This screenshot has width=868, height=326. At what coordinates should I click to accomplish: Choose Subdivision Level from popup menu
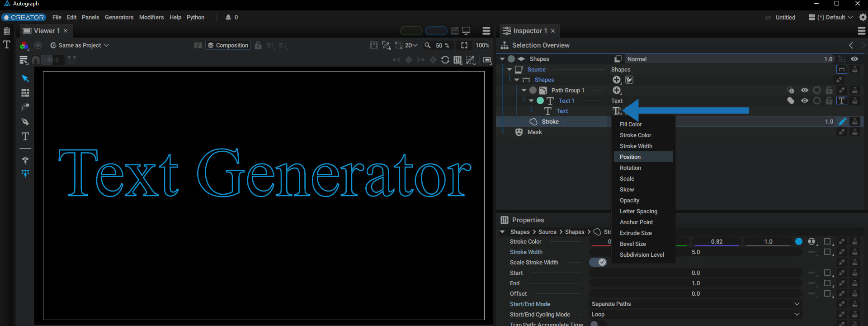click(643, 254)
